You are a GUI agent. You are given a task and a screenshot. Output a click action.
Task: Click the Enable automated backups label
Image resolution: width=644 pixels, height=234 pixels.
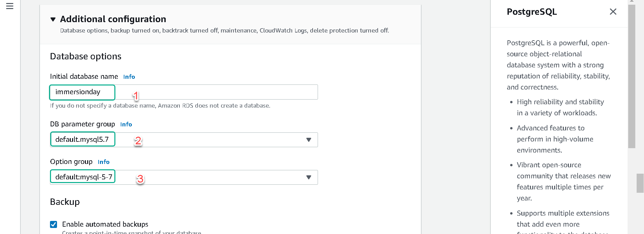click(105, 224)
